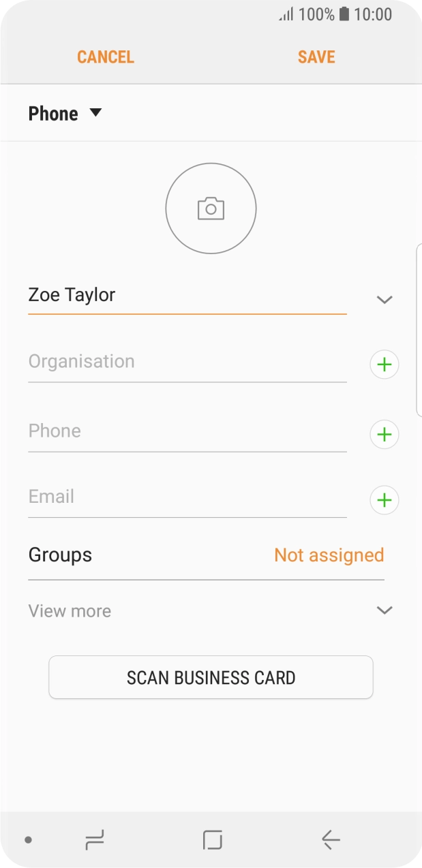Tap the back navigation icon
Viewport: 422px width, 868px height.
(331, 840)
